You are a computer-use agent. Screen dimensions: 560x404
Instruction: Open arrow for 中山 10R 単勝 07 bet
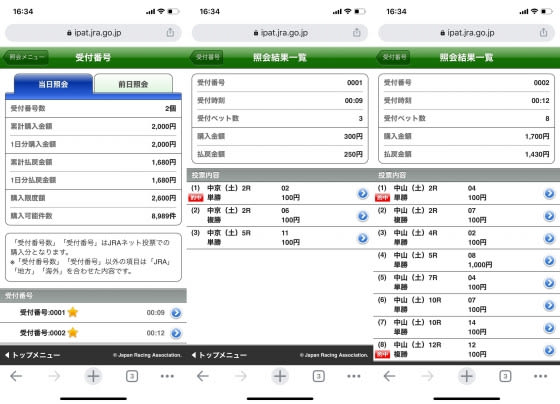coord(549,305)
